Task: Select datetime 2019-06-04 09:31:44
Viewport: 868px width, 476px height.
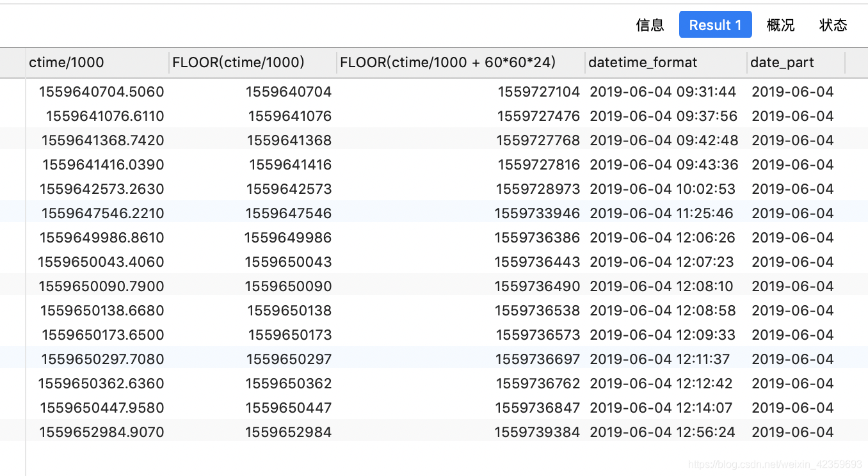Action: tap(663, 91)
